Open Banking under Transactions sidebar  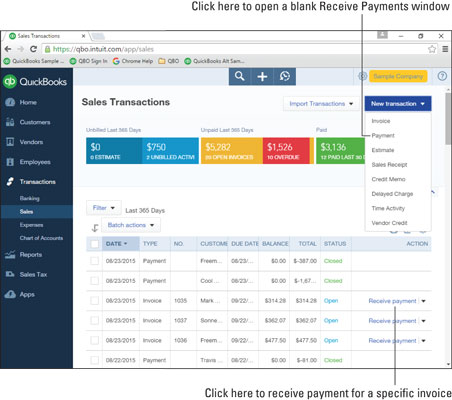[x=29, y=198]
